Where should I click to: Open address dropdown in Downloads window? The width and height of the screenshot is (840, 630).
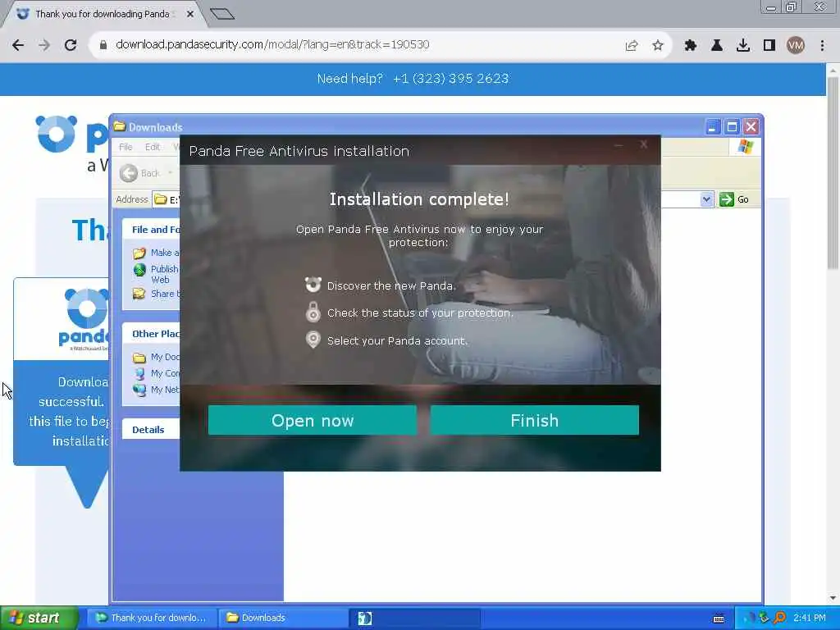pos(706,199)
